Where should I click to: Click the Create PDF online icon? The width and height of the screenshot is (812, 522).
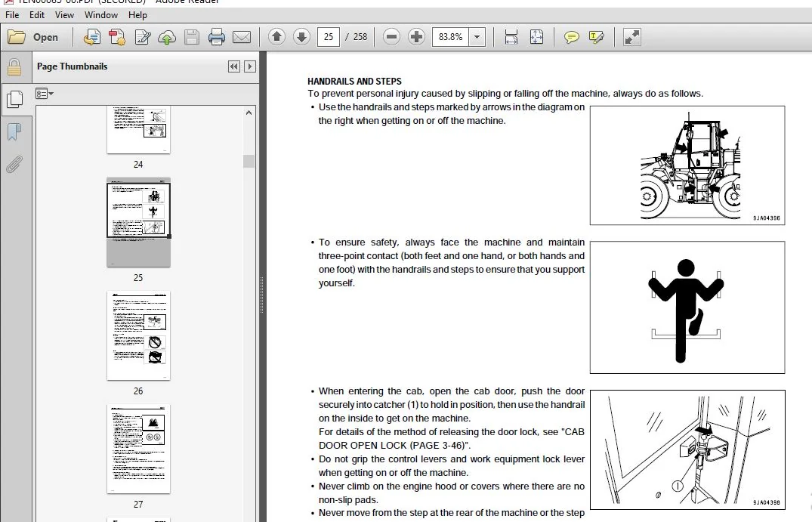[x=92, y=37]
